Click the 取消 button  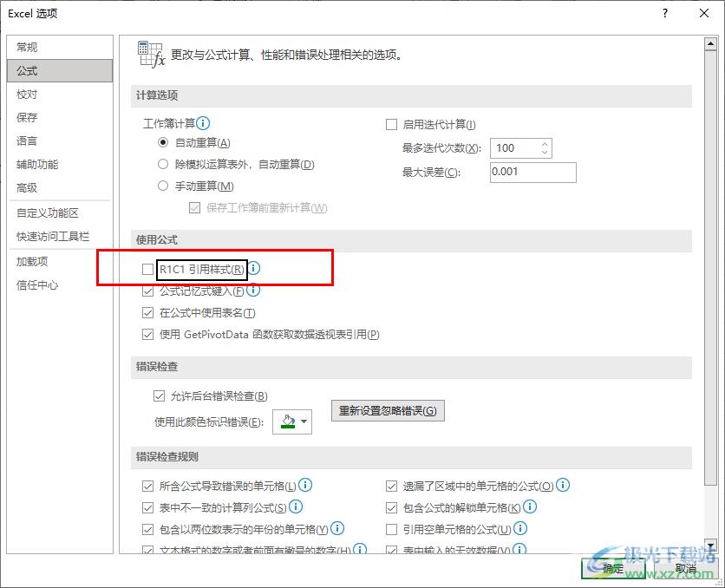[685, 568]
